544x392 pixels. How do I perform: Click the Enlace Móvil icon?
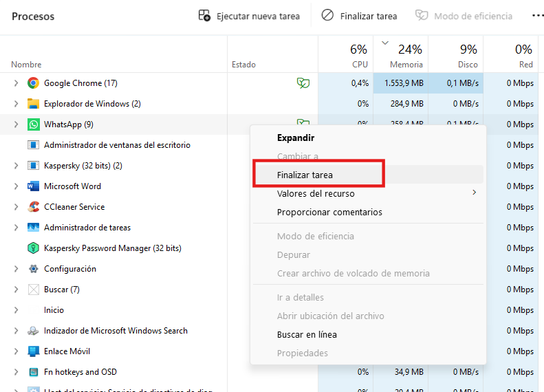coord(33,351)
